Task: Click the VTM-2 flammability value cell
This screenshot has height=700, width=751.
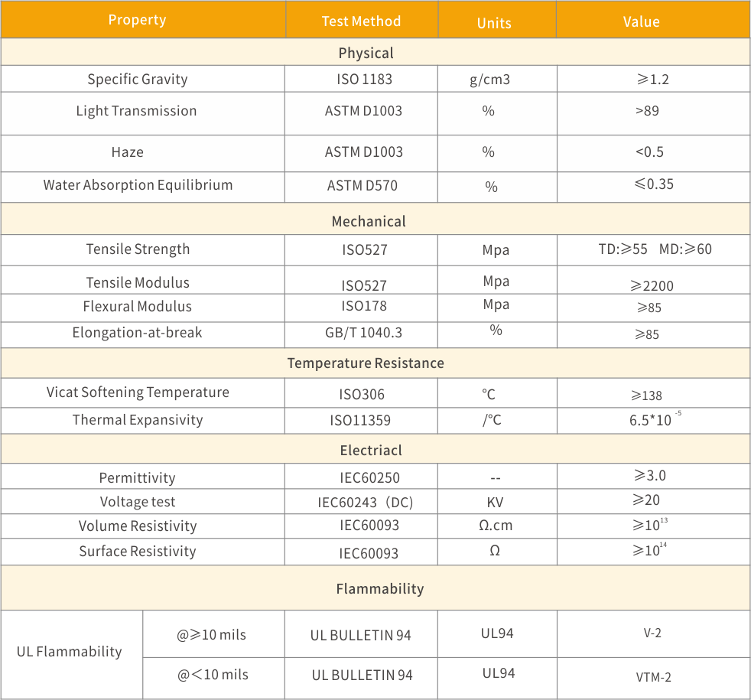Action: coord(653,677)
